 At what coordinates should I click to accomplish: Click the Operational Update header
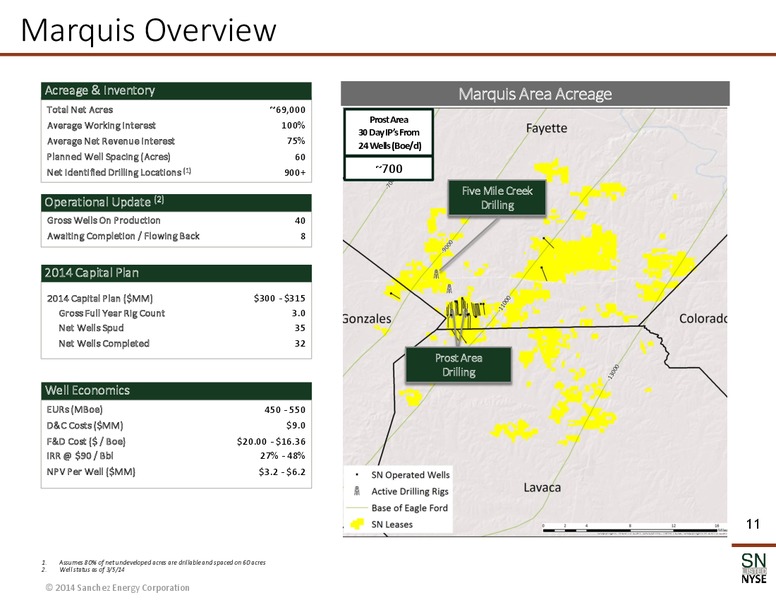[x=176, y=202]
